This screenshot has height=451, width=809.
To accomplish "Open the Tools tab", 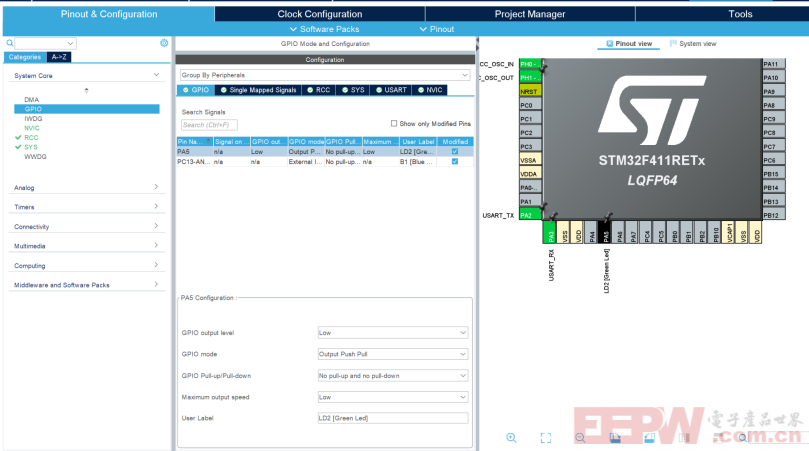I will tap(740, 14).
